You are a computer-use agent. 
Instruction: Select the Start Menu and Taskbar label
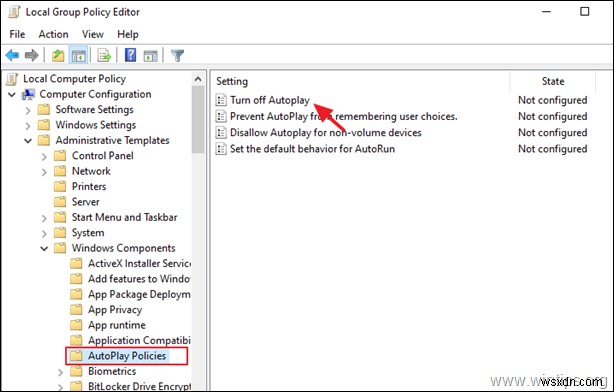(125, 217)
